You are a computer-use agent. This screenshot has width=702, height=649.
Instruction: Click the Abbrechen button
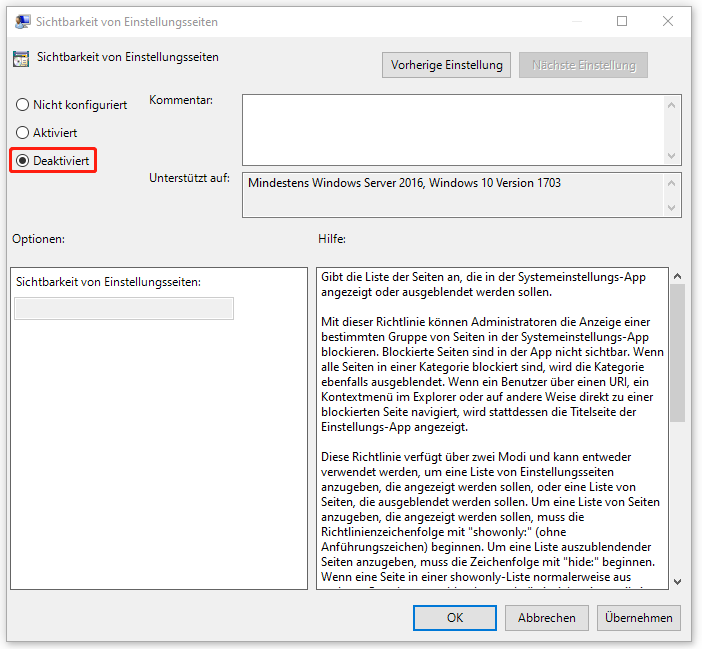point(547,618)
